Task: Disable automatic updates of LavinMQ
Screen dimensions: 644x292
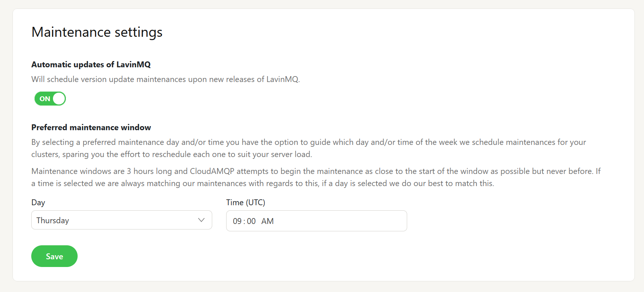Action: [x=50, y=99]
